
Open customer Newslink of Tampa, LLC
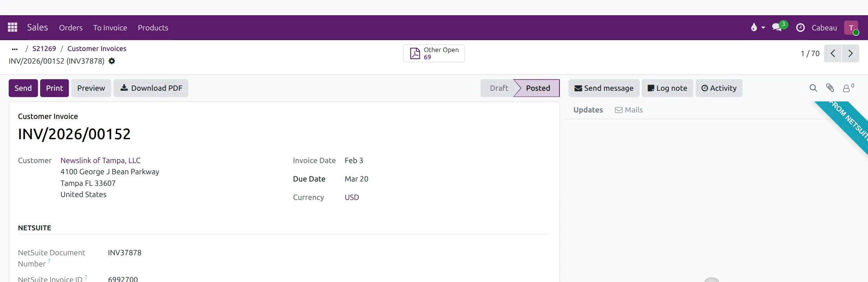(101, 161)
